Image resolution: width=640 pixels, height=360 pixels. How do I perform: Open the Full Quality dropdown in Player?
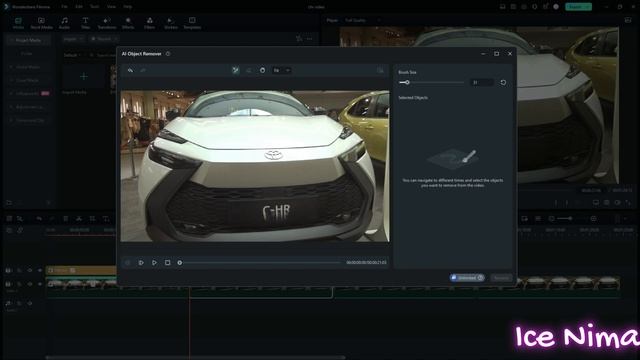pos(362,20)
